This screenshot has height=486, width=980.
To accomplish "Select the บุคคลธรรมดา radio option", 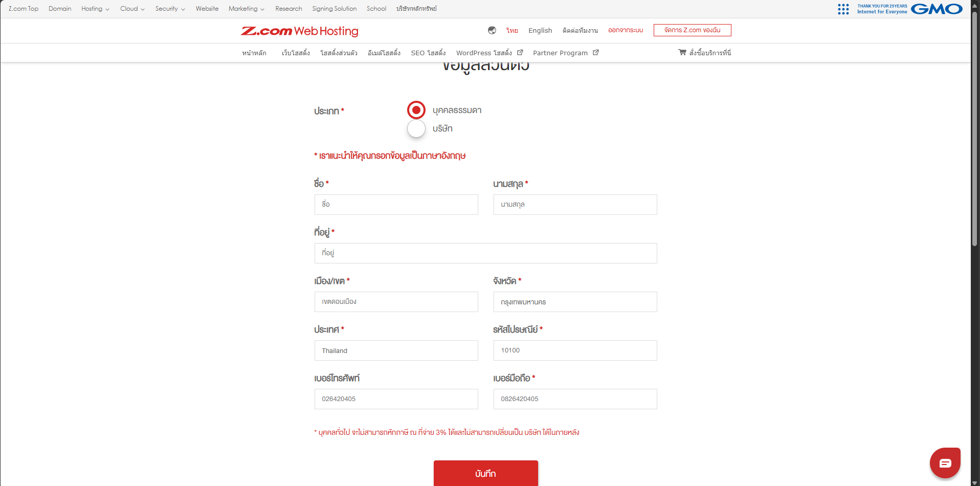I will click(416, 110).
